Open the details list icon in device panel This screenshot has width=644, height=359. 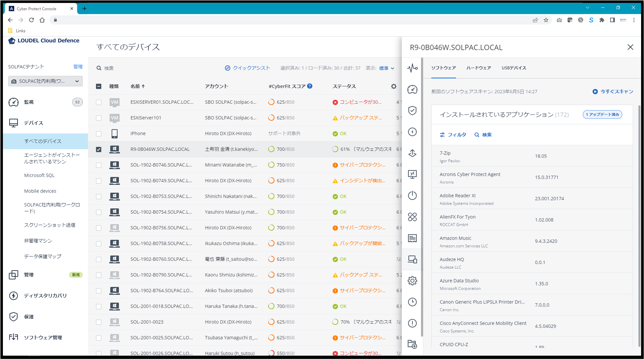click(412, 238)
